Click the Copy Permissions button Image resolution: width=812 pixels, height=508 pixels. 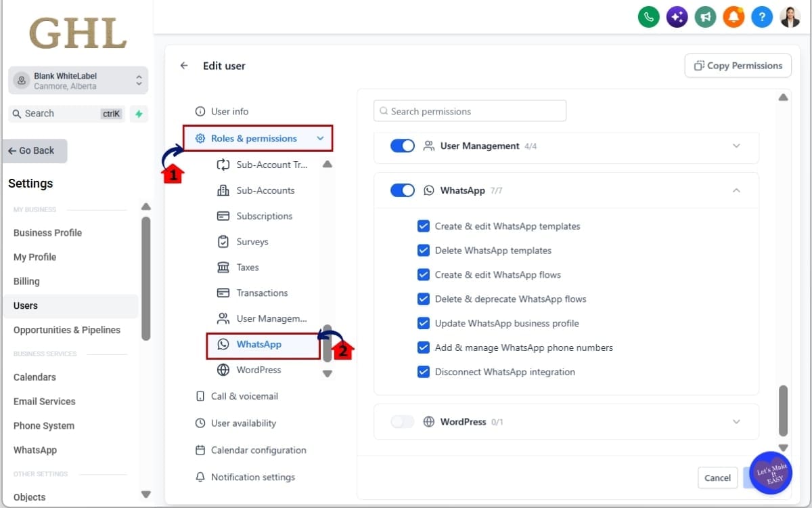tap(738, 66)
